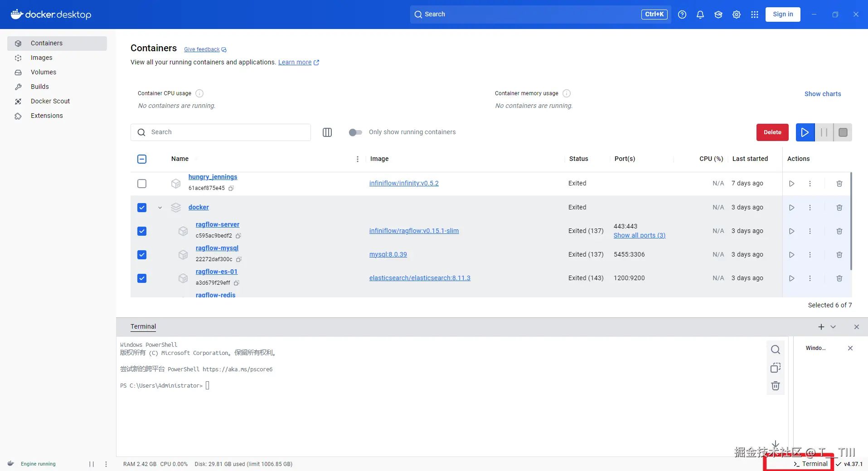Screen dimensions: 868x471
Task: Go to Containers in the sidebar
Action: (x=57, y=44)
